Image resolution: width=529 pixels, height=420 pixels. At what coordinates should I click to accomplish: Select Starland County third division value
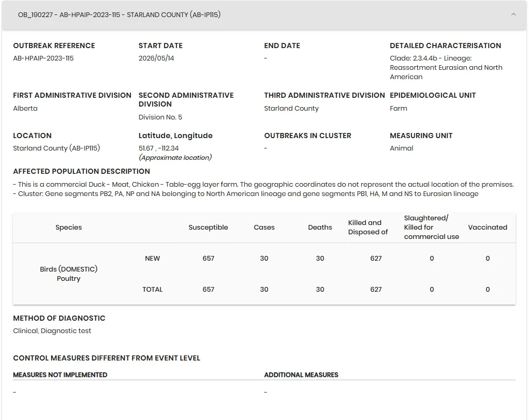pyautogui.click(x=291, y=109)
